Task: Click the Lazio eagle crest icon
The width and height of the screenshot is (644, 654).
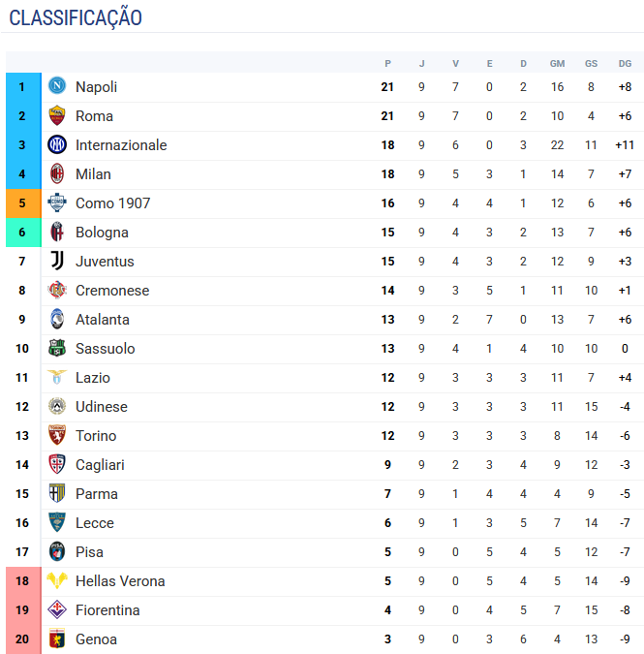Action: pos(57,377)
